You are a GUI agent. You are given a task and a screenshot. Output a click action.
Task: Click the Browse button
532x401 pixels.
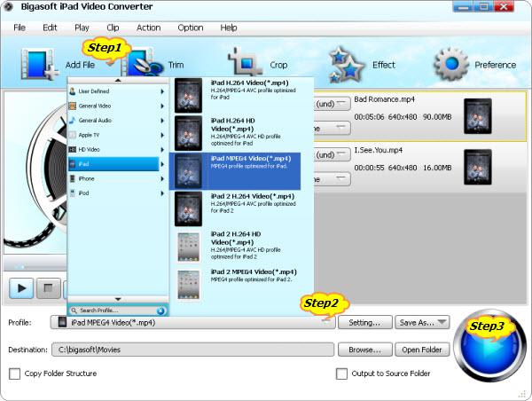point(365,350)
